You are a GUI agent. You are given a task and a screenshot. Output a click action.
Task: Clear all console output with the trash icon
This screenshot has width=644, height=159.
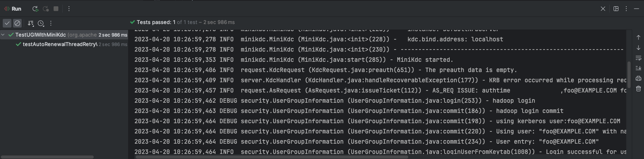pyautogui.click(x=638, y=89)
